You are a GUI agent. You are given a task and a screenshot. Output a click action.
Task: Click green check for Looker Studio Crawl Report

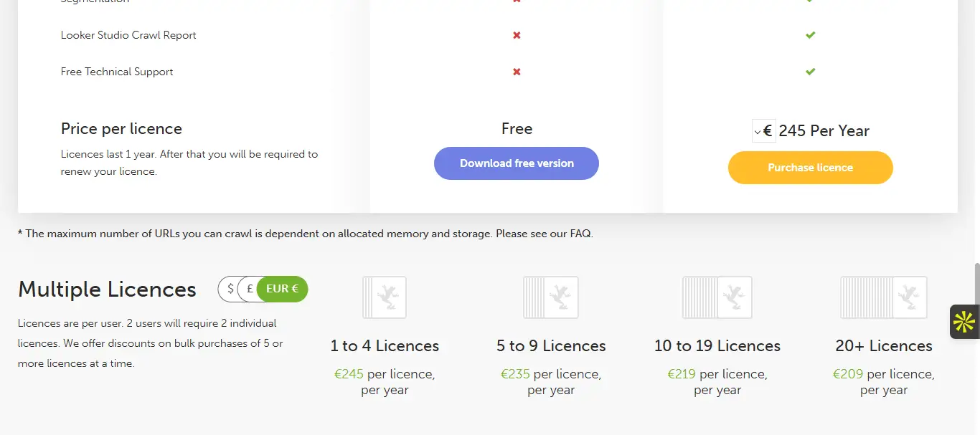tap(810, 35)
